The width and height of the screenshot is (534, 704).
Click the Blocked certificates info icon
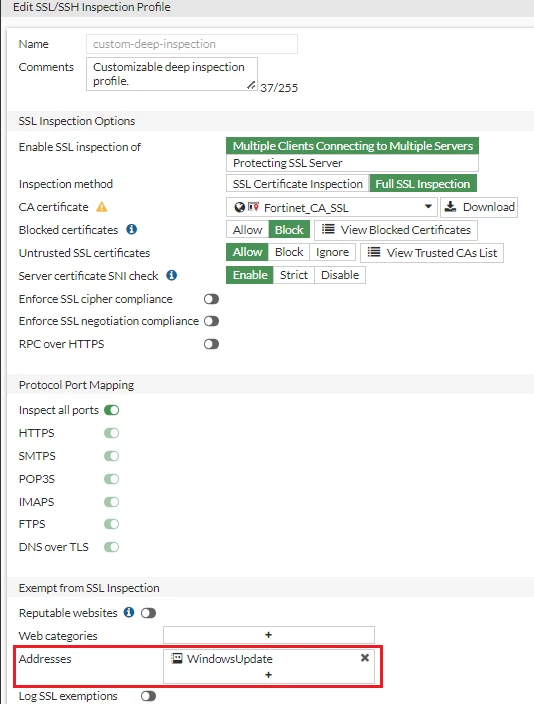(x=131, y=229)
